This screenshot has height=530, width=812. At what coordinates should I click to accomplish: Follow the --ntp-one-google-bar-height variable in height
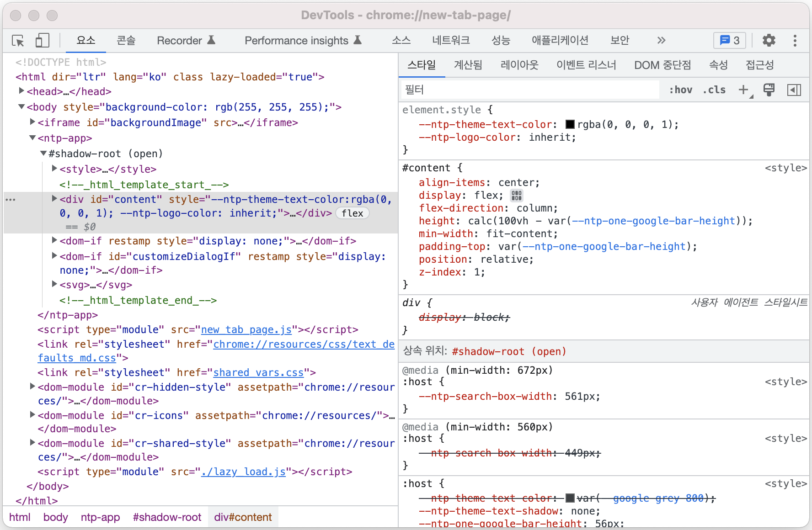[654, 221]
